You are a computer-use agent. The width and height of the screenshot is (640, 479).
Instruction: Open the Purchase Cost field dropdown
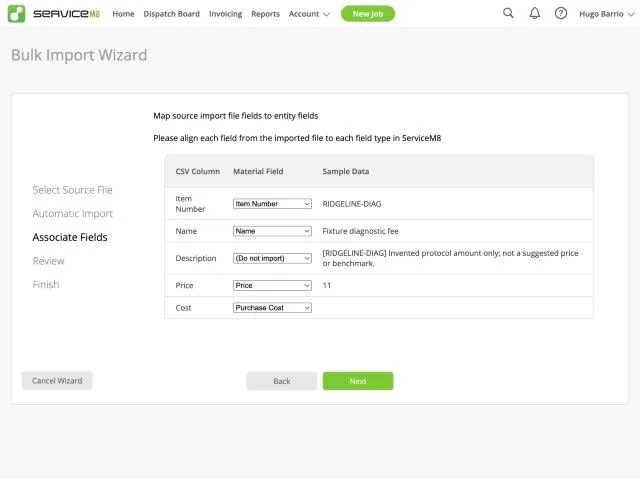pyautogui.click(x=272, y=308)
